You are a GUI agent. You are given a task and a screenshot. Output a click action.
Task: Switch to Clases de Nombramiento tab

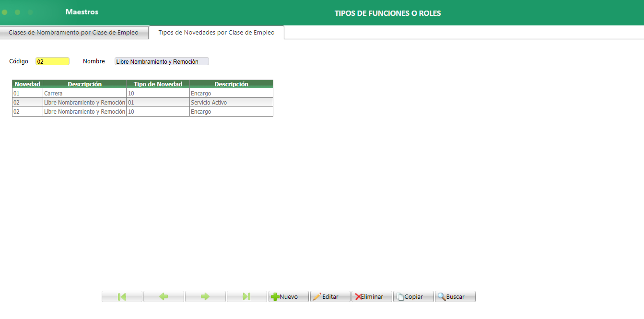pyautogui.click(x=74, y=32)
